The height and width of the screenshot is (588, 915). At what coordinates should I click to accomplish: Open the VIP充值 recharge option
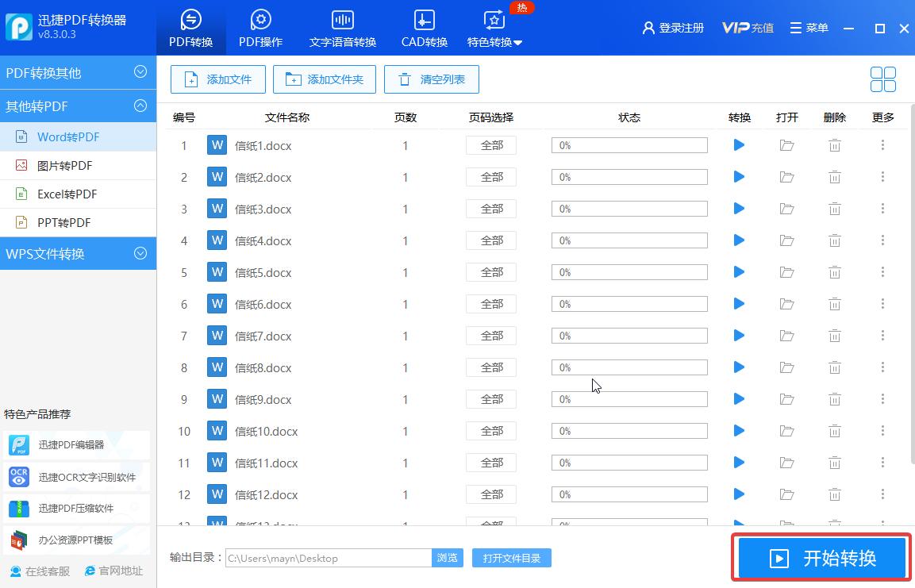coord(747,27)
